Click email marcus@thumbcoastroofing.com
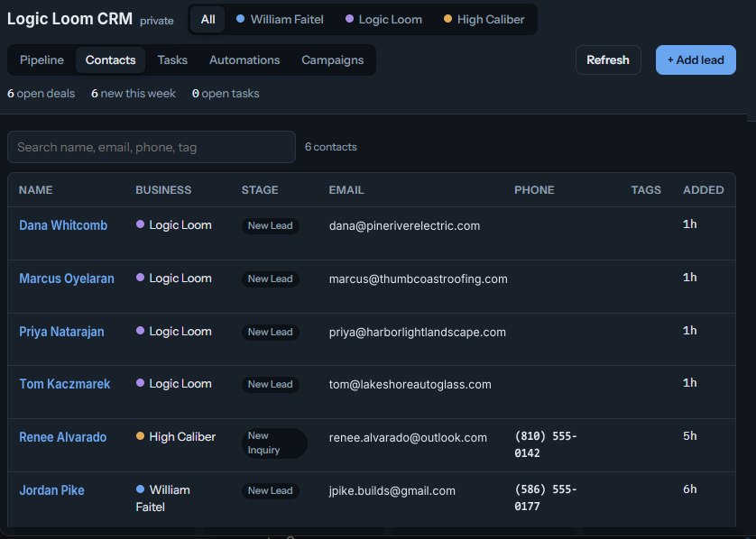The width and height of the screenshot is (756, 539). tap(418, 279)
